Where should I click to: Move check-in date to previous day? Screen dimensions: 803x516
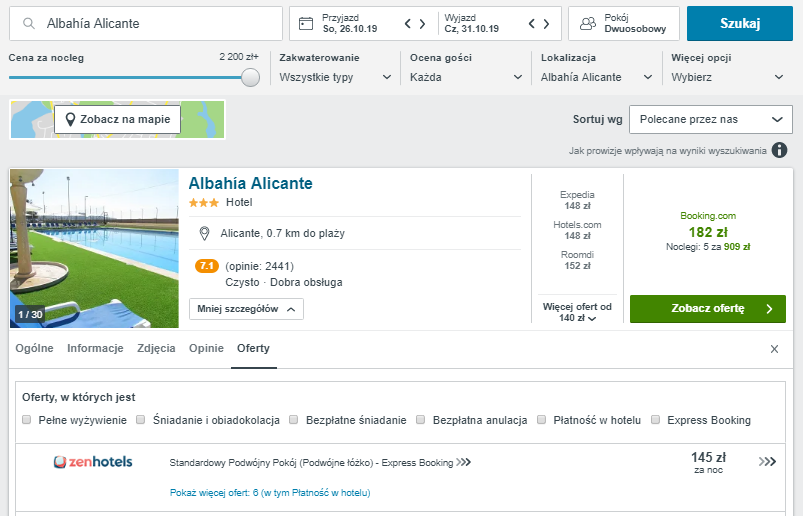pos(408,24)
